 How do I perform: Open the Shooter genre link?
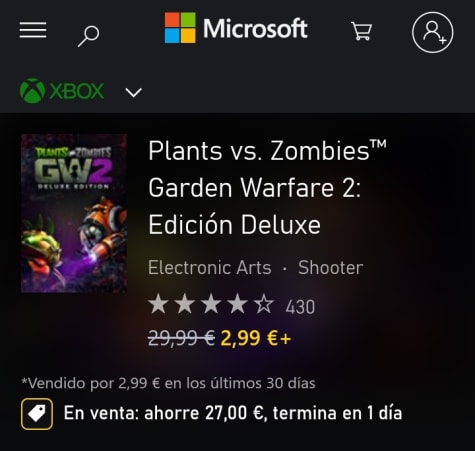click(330, 268)
